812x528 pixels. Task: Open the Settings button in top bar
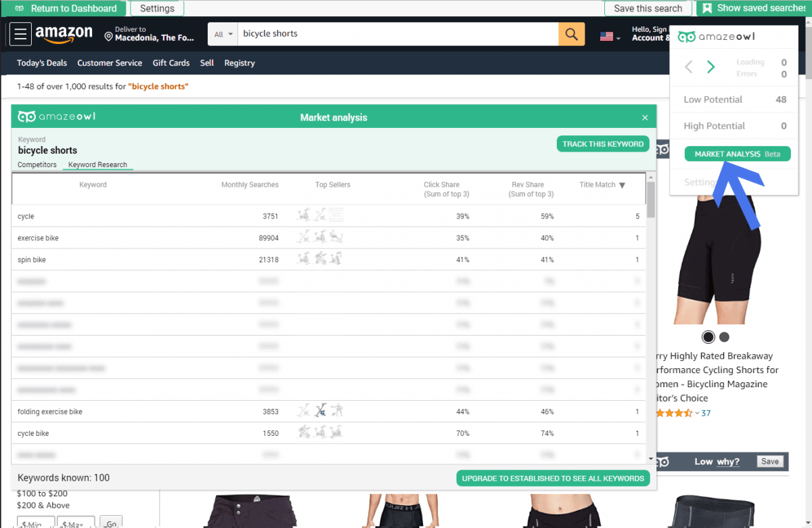[157, 8]
